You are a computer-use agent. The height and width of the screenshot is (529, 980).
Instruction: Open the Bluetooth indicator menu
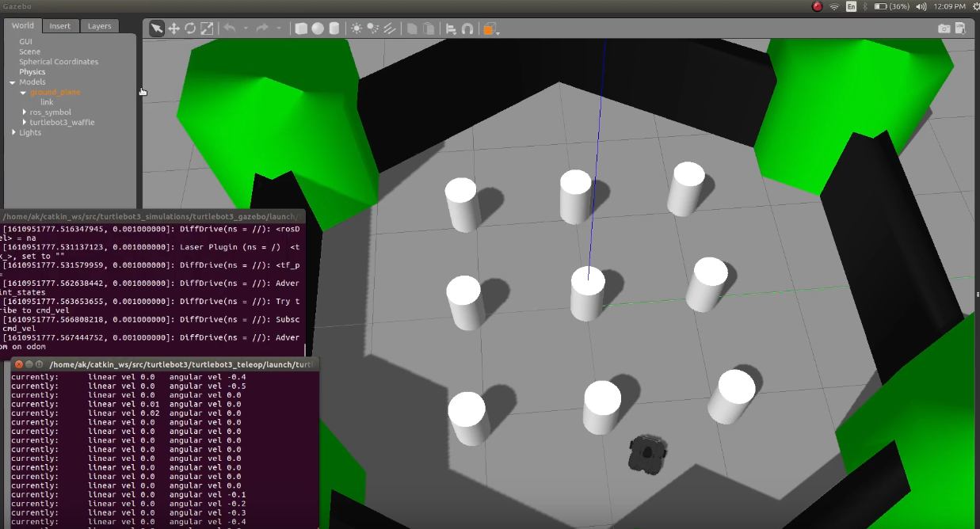864,6
